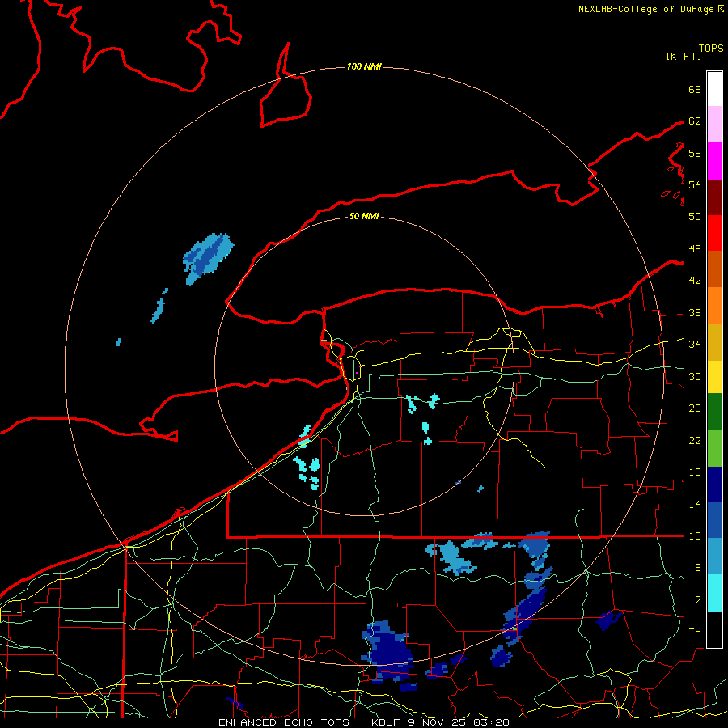Click the 22 value on the legend
Screen dimensions: 728x728
pyautogui.click(x=695, y=440)
